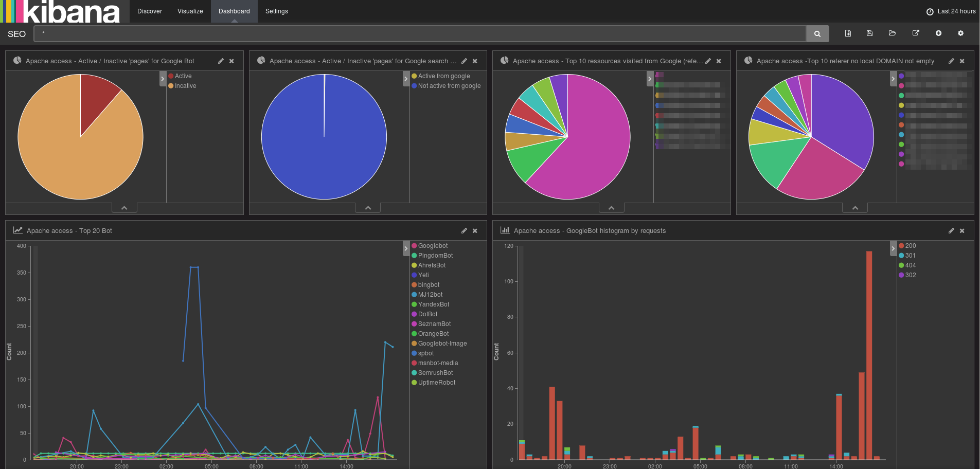Viewport: 980px width, 469px height.
Task: Expand spy panel under Google search pie chart
Action: (x=368, y=208)
